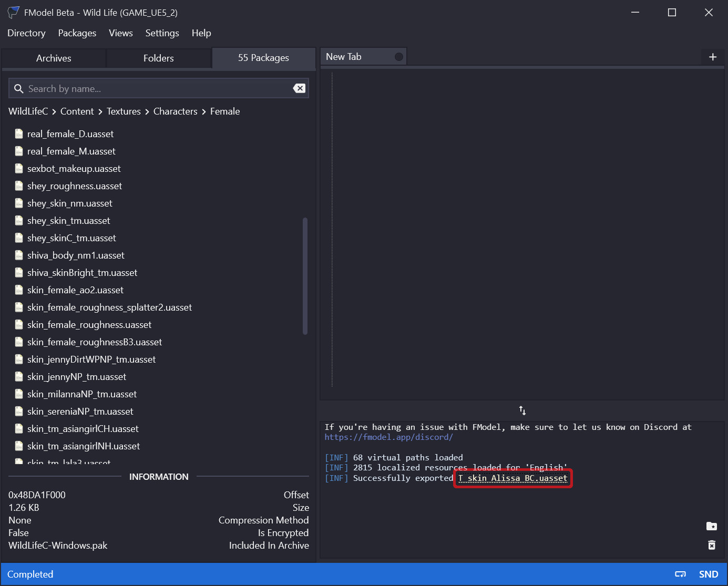Click the magnifier search icon

tap(19, 89)
